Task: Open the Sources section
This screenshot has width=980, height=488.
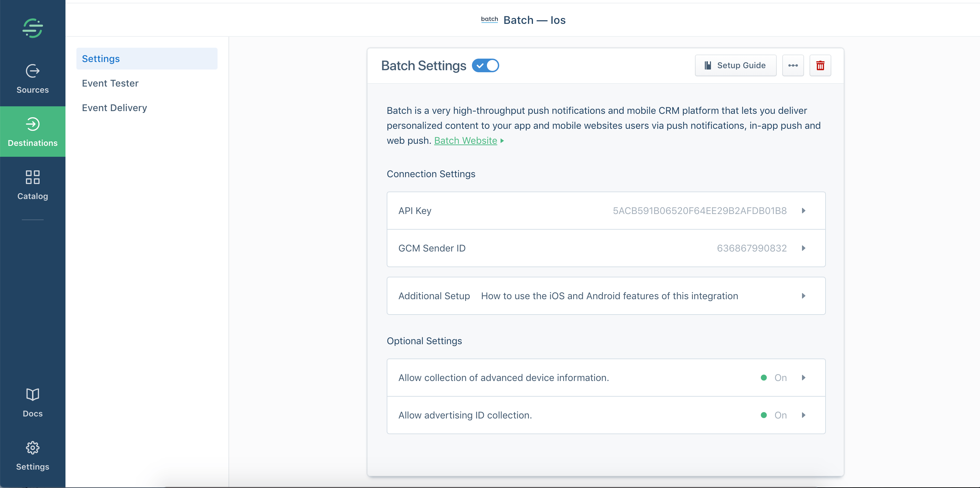Action: coord(33,79)
